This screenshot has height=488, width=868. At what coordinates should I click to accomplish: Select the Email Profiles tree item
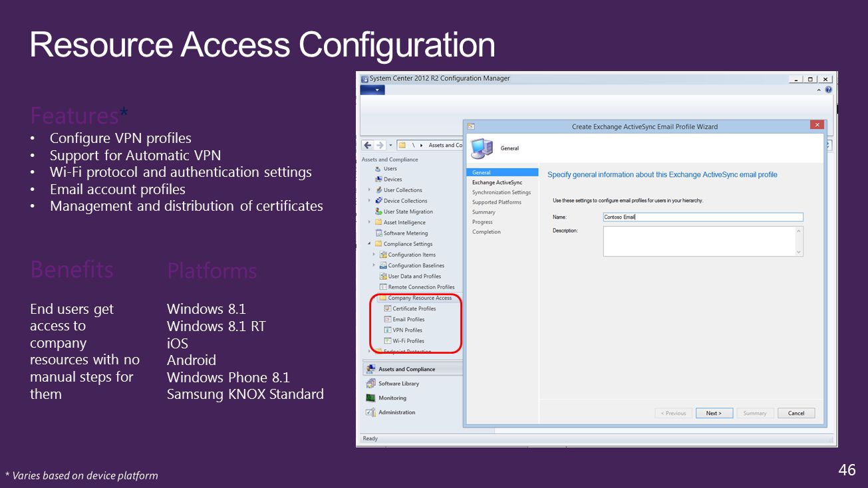[408, 319]
